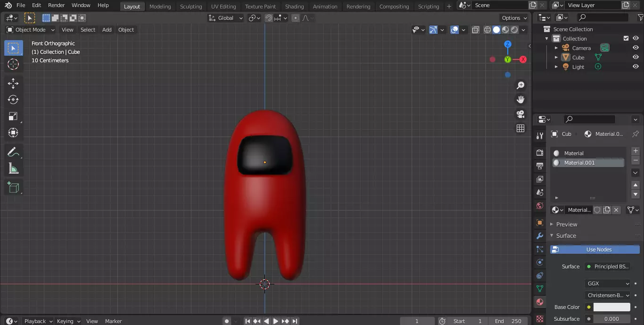
Task: Open Global transform orientation dropdown
Action: coord(226,18)
